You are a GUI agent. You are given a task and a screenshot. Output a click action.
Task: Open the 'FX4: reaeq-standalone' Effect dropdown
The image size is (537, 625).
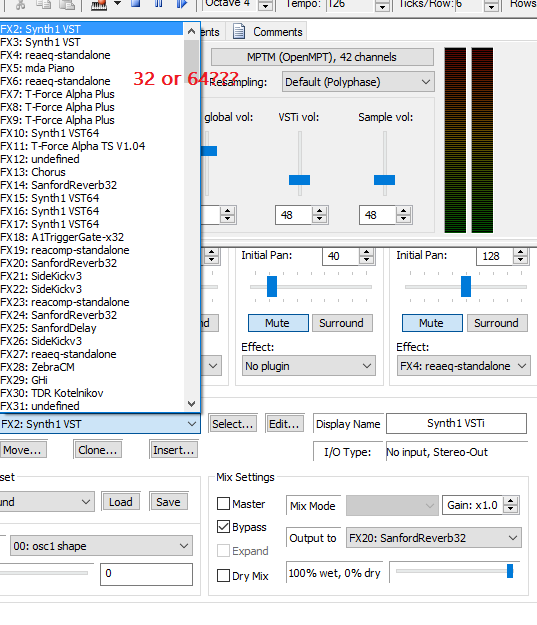[x=464, y=366]
